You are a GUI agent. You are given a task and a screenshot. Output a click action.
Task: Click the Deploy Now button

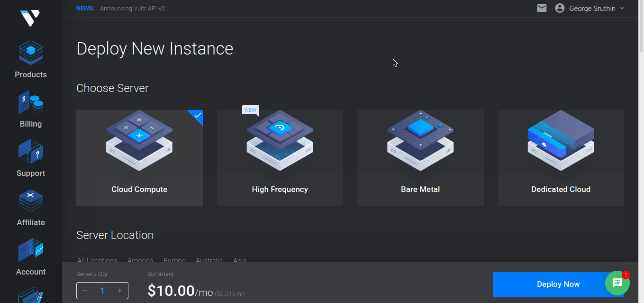[x=558, y=285]
